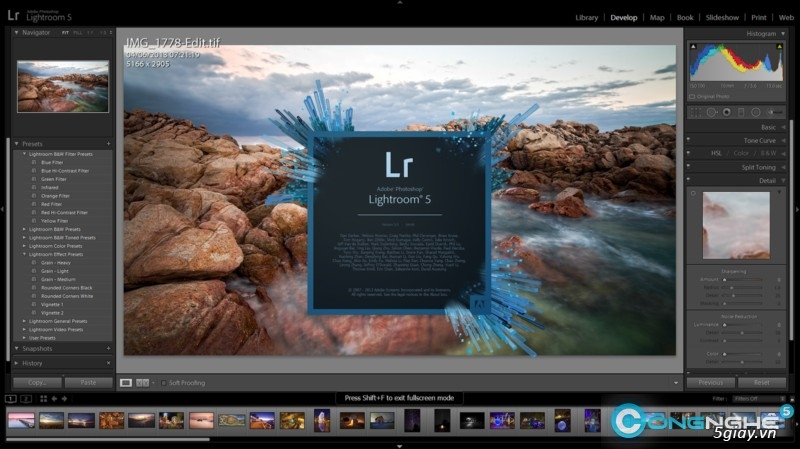The image size is (800, 449).
Task: Click the Lr logo in top-left
Action: coord(13,15)
